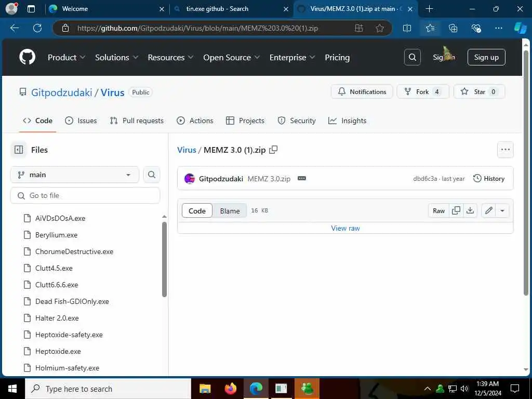Open Gitpodzudaki owner link in repo title

[61, 92]
